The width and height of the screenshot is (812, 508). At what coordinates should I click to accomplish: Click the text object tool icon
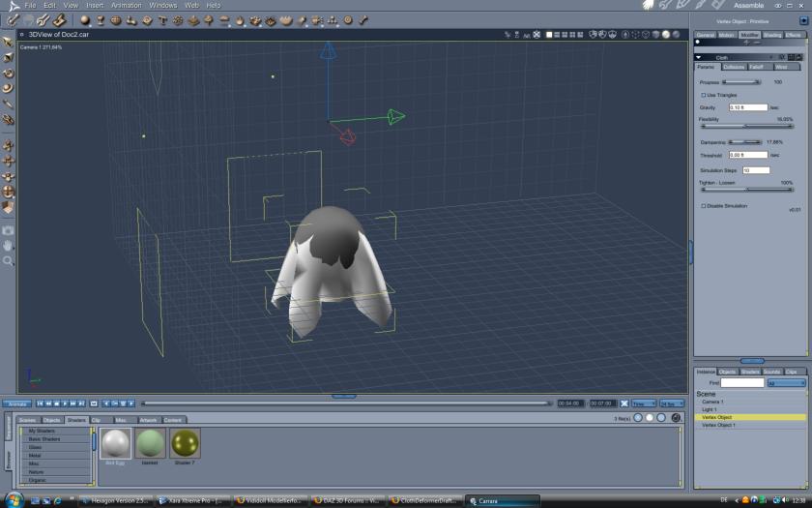162,20
